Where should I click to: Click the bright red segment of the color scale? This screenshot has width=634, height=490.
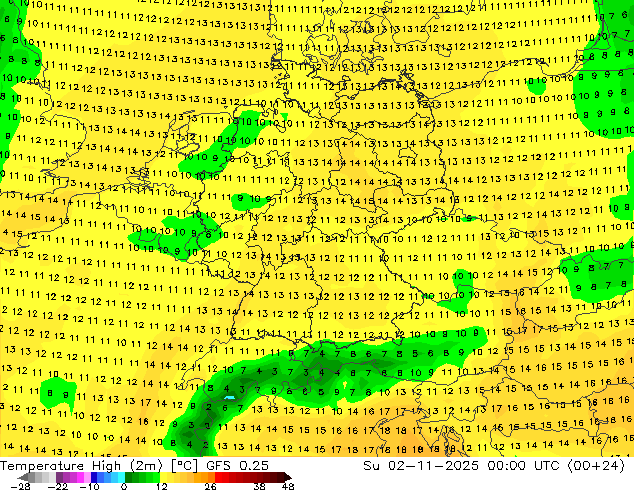point(218,477)
